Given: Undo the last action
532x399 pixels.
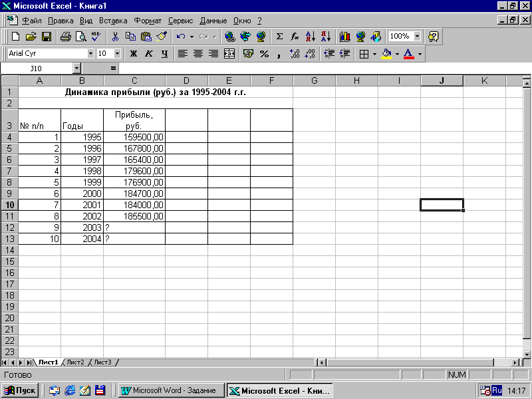Looking at the screenshot, I should click(x=181, y=37).
